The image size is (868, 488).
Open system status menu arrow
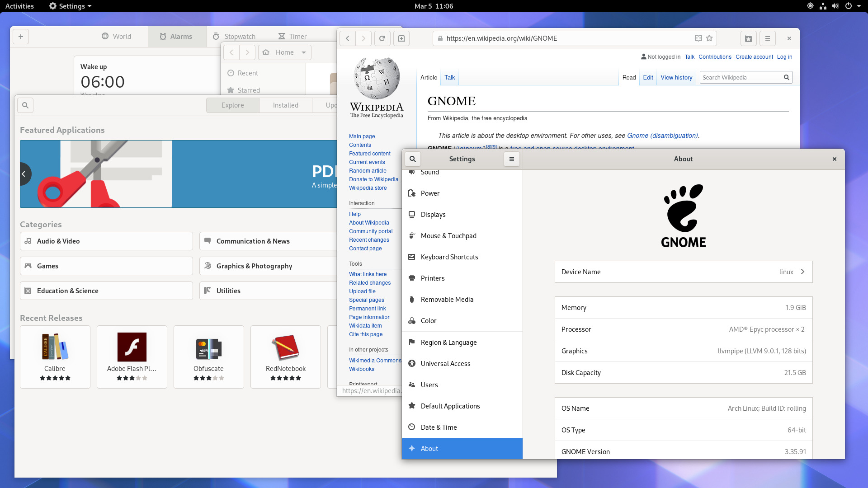(859, 6)
